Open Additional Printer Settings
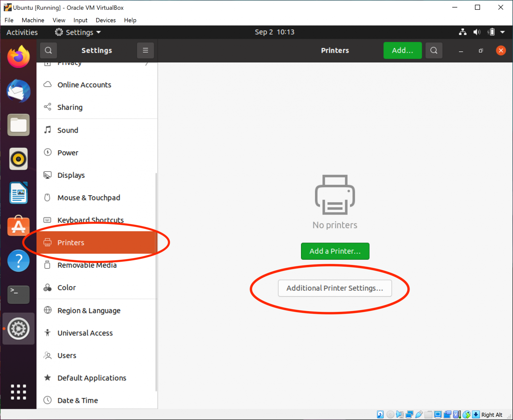Image resolution: width=513 pixels, height=420 pixels. 335,288
